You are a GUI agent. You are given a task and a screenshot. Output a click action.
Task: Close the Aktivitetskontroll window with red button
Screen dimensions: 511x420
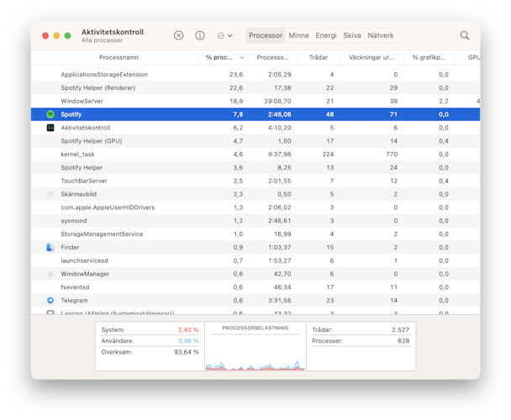click(x=45, y=35)
